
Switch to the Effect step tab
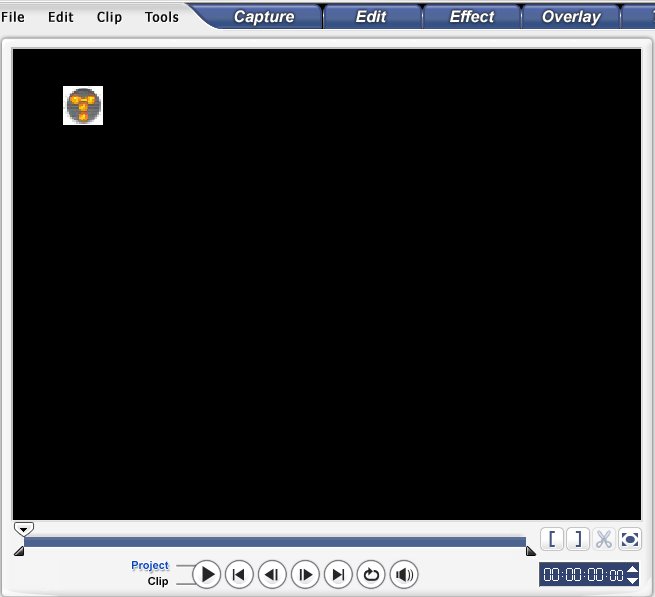pos(471,16)
